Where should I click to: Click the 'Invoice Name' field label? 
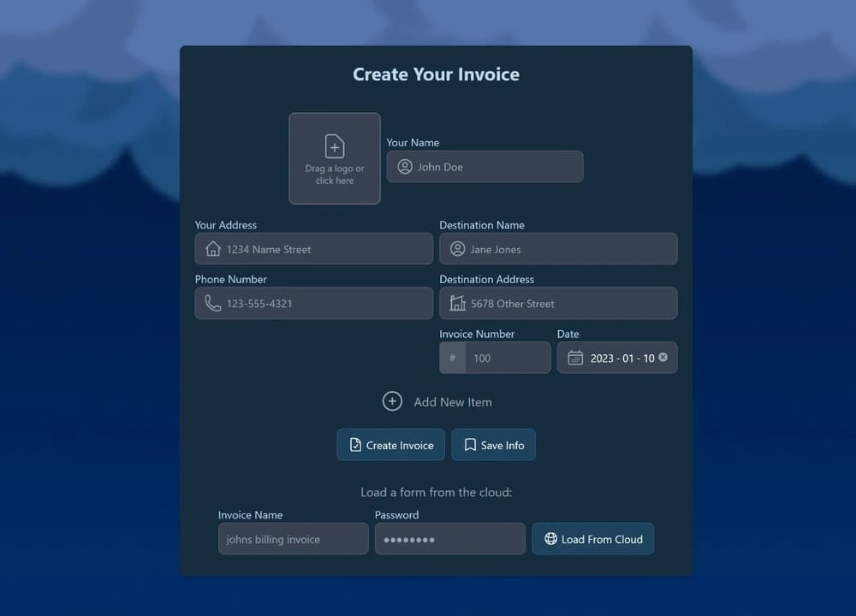(x=250, y=515)
